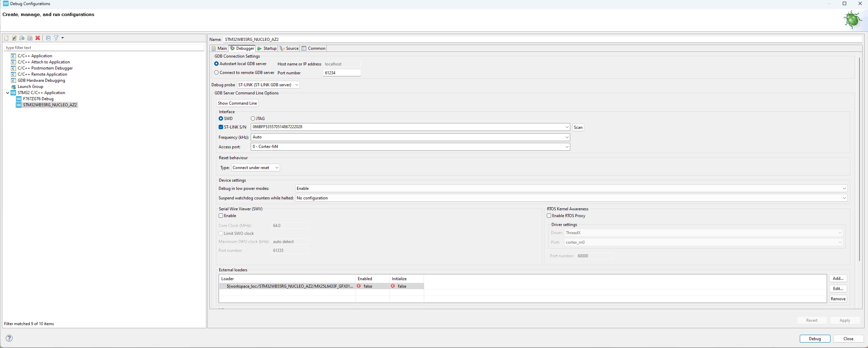Expand the ST-LINK serial number dropdown

(567, 127)
